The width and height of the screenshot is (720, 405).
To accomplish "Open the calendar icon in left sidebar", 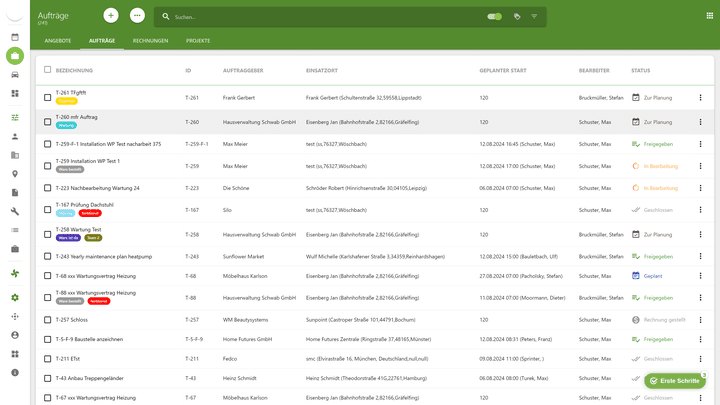I will tap(15, 37).
